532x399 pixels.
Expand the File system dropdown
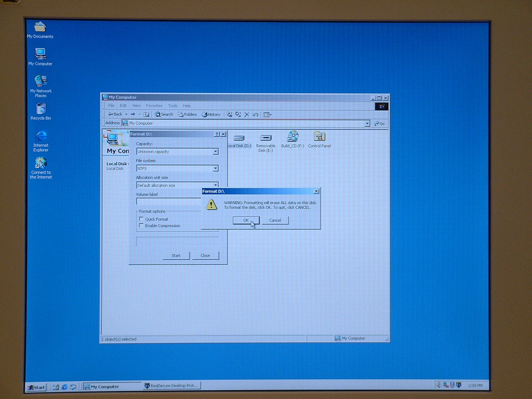pyautogui.click(x=215, y=169)
